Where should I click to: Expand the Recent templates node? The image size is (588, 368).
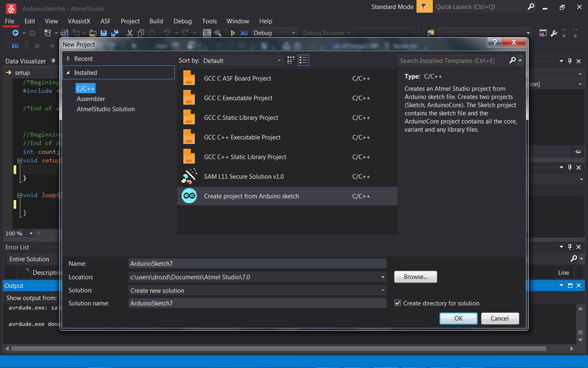(69, 58)
